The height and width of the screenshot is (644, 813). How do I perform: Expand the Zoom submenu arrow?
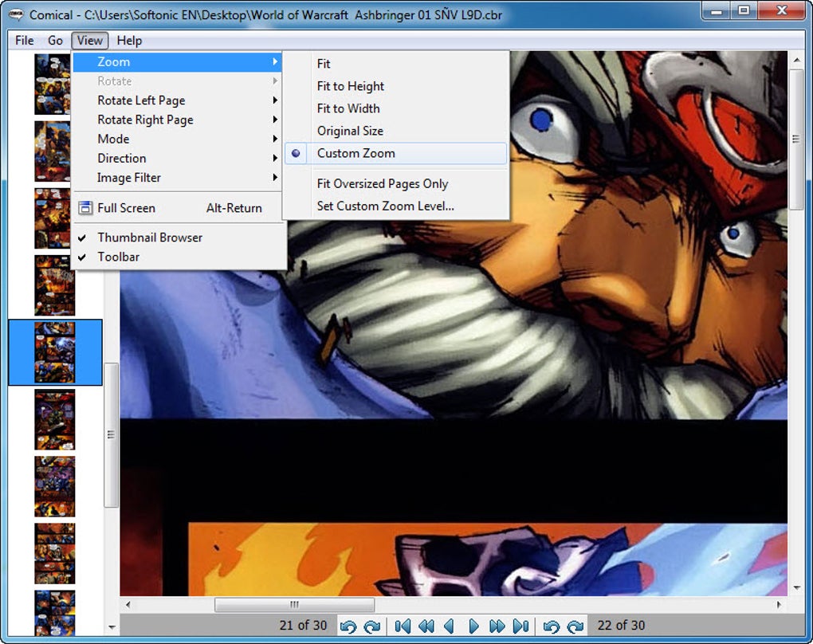[275, 61]
